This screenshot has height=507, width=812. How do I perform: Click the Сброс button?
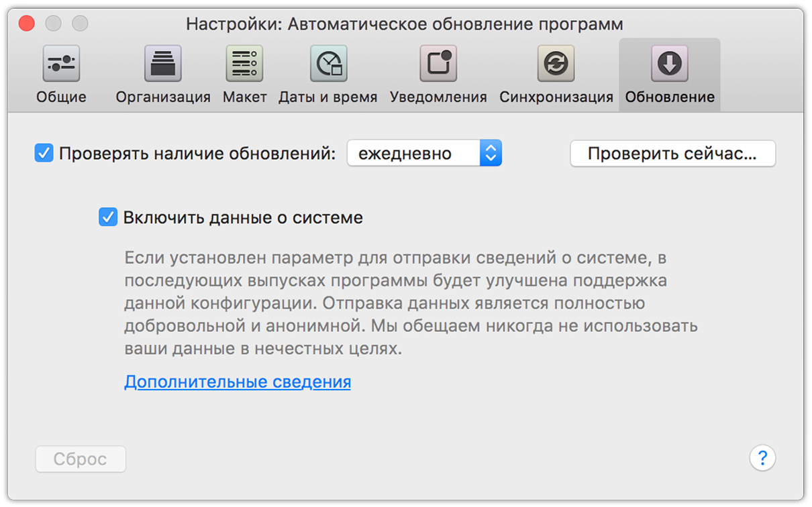(81, 459)
